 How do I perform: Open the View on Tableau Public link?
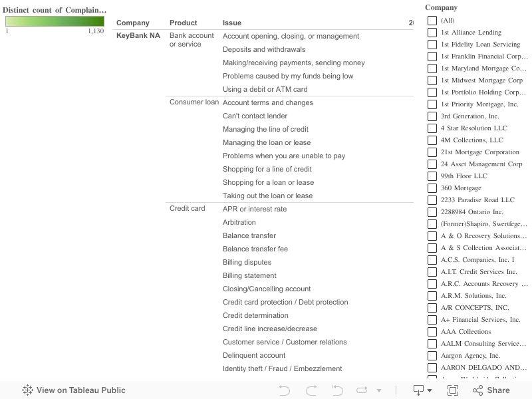pyautogui.click(x=74, y=390)
